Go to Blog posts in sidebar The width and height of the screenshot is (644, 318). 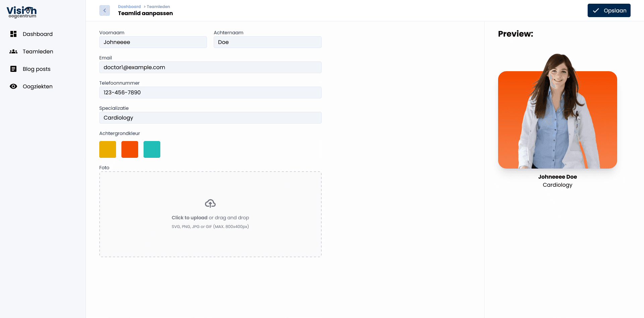click(37, 69)
